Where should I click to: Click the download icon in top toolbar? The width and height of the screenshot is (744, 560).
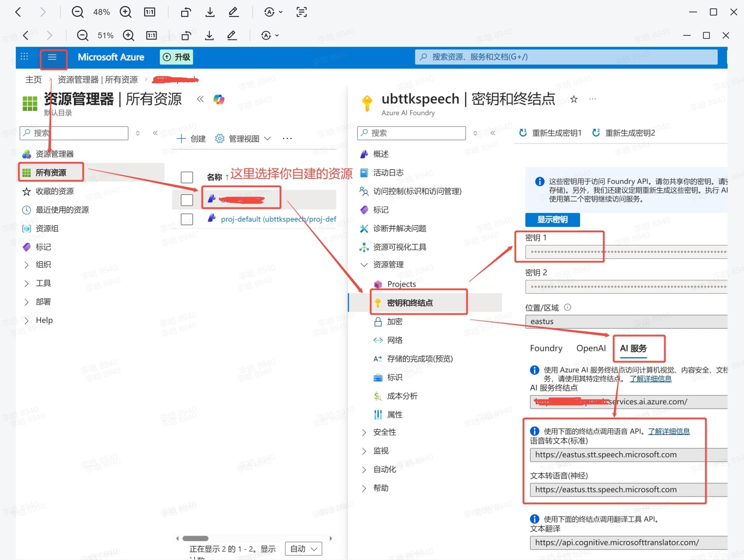pyautogui.click(x=210, y=12)
